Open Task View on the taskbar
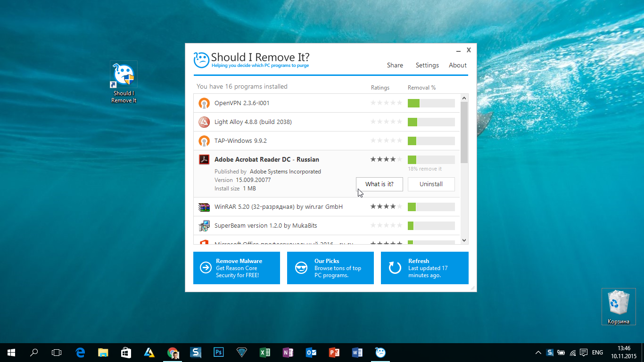This screenshot has width=644, height=362. (57, 353)
